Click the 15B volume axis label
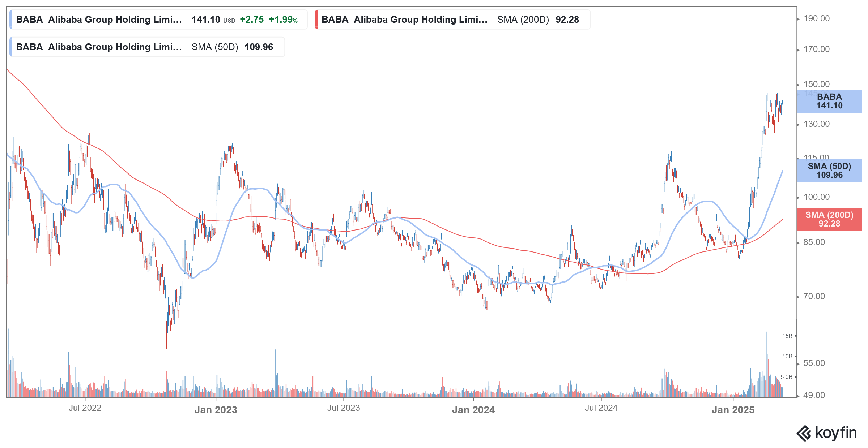This screenshot has width=868, height=448. click(787, 336)
